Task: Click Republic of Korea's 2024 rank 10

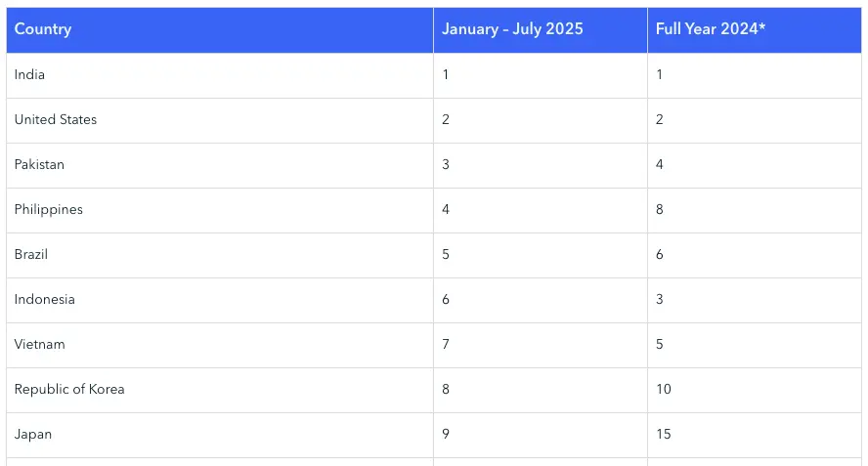Action: coord(755,390)
